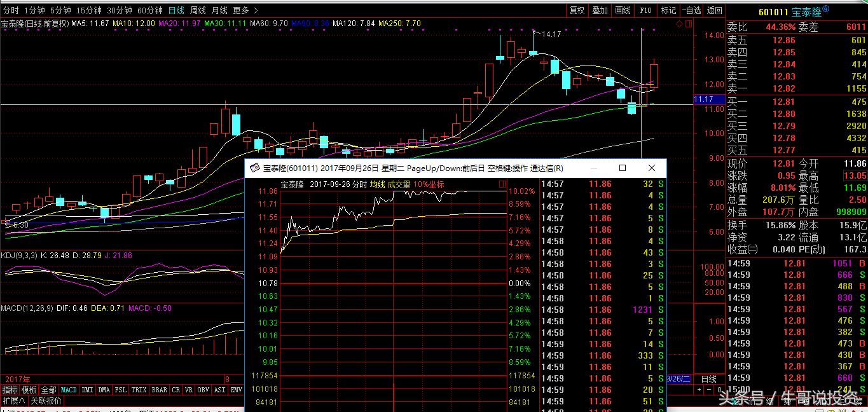This screenshot has width=868, height=412.
Task: Switch indicator to CR
Action: [176, 390]
